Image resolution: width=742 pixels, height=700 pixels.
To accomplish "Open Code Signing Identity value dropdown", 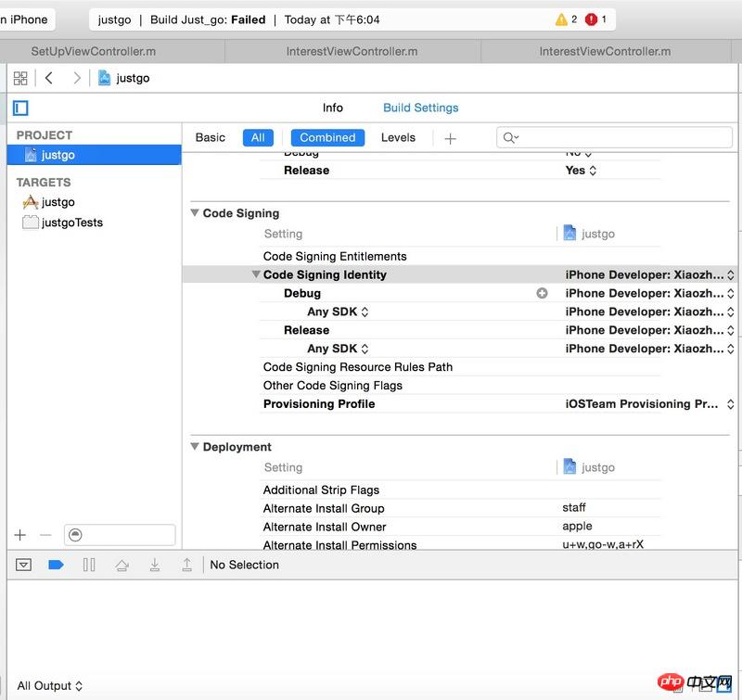I will point(650,274).
